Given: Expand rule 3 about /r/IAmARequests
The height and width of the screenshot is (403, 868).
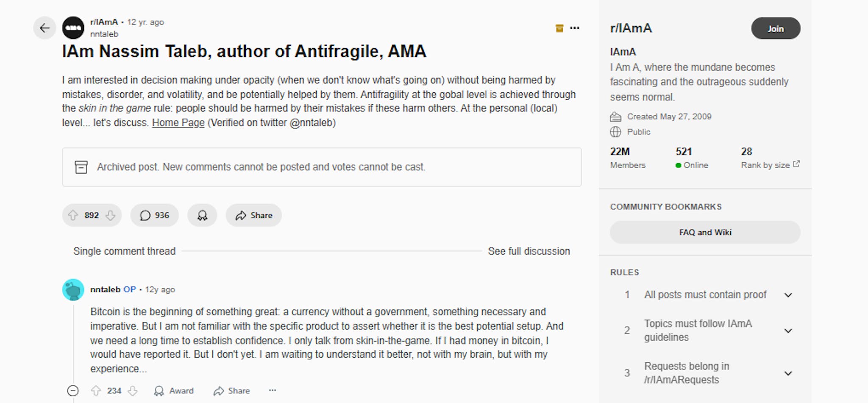Looking at the screenshot, I should 788,373.
